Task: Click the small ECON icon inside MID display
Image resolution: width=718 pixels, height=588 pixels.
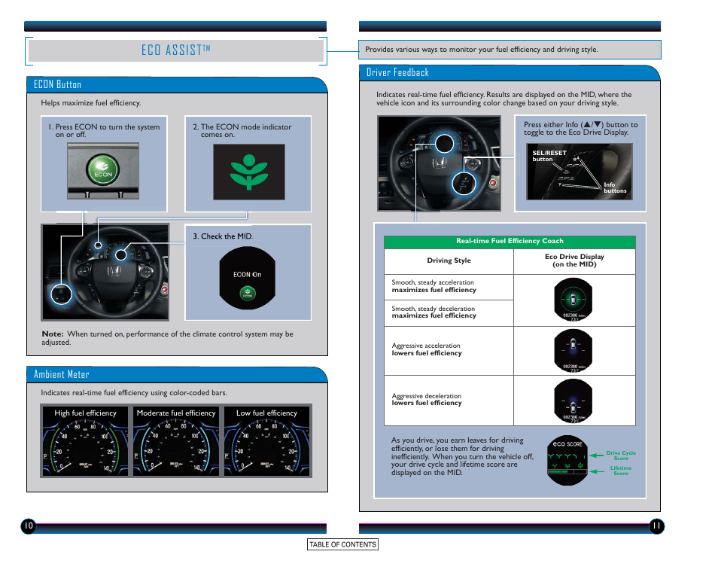Action: point(248,294)
